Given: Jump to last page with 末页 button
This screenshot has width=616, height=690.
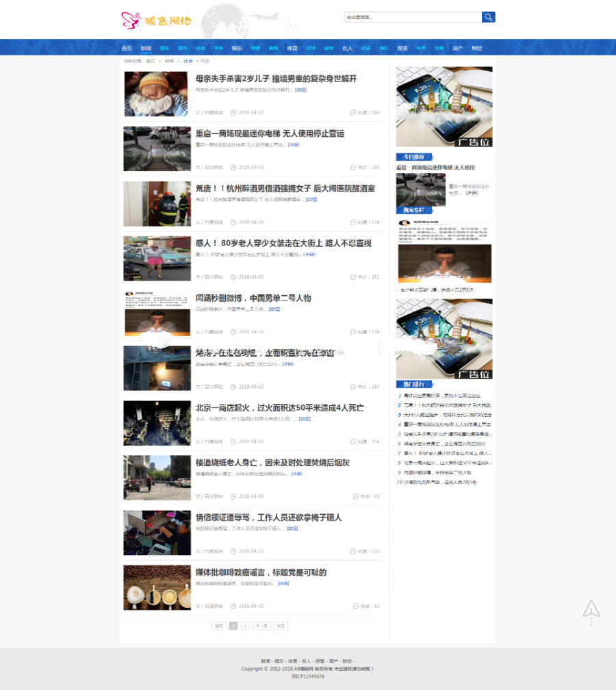Looking at the screenshot, I should pos(281,626).
